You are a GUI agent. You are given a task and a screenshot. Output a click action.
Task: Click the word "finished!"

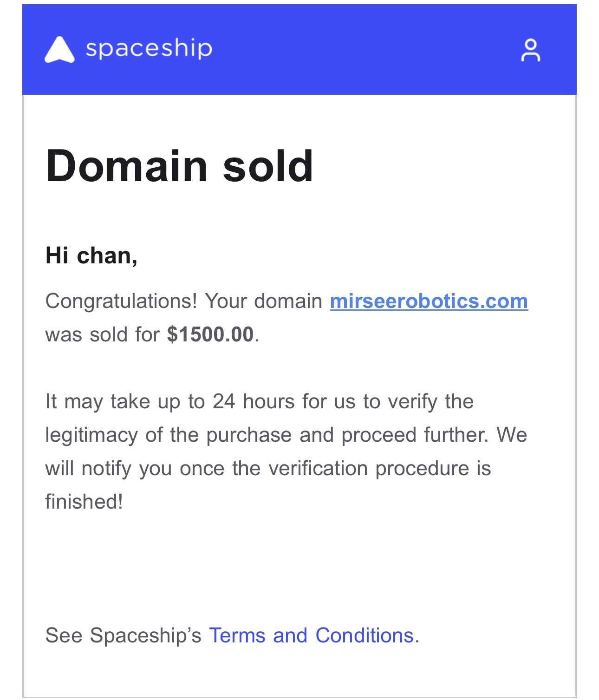pos(84,502)
